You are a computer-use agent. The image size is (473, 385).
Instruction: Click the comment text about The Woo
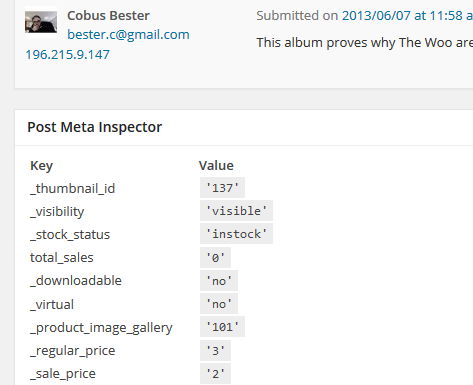coord(364,43)
